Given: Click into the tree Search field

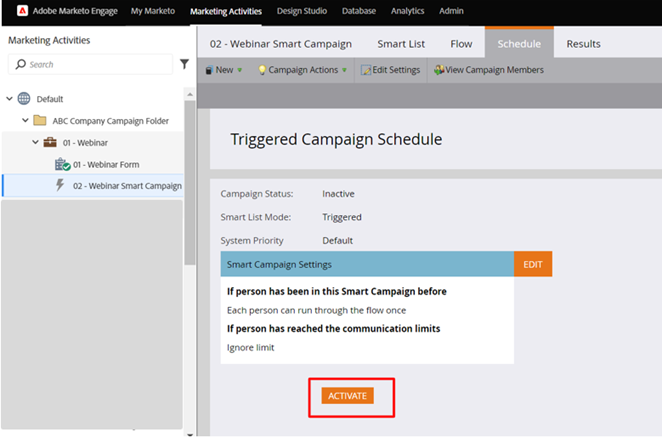Looking at the screenshot, I should (x=90, y=64).
